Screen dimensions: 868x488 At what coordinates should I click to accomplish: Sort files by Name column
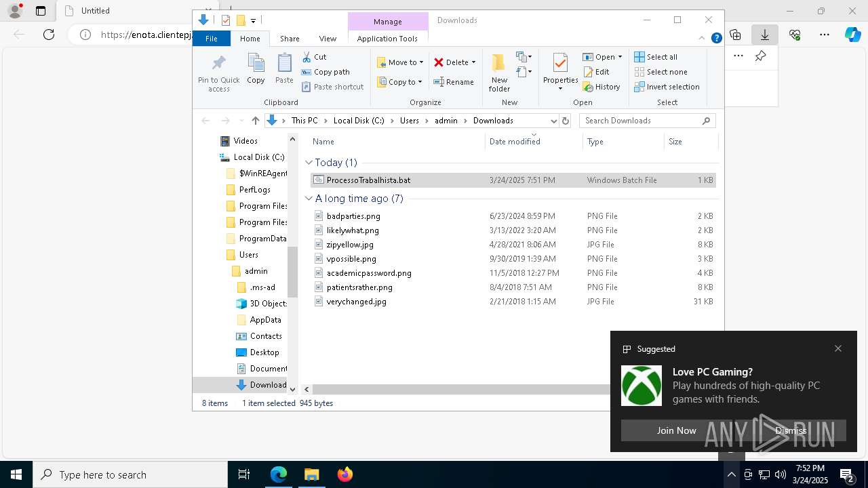tap(397, 141)
